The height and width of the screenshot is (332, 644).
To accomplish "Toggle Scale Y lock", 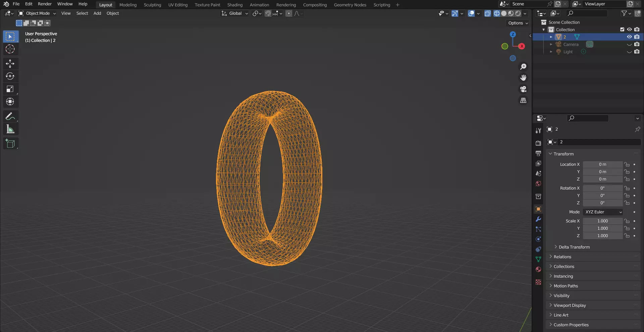I will click(x=627, y=228).
